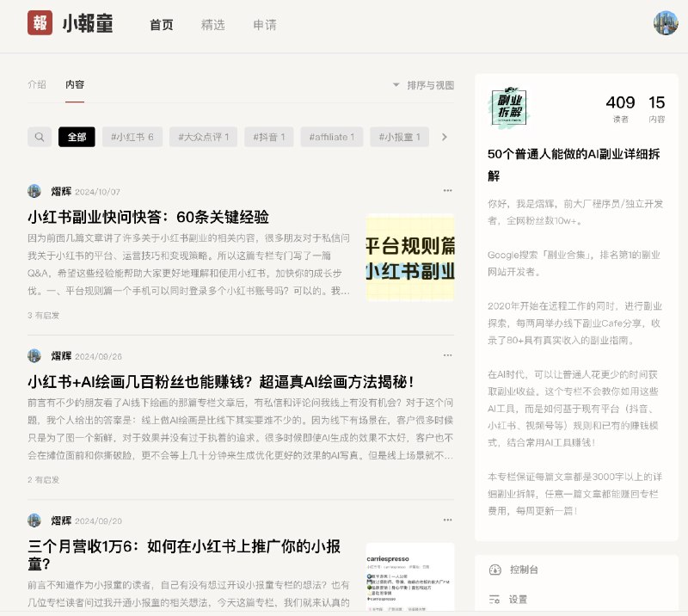Select the 全部 filter pill
Screen dimensions: 688x616
tap(79, 137)
